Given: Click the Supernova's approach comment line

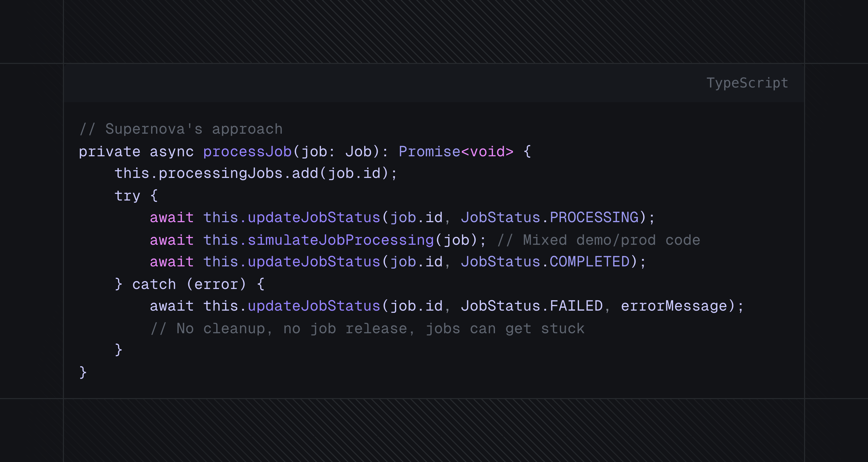Looking at the screenshot, I should pyautogui.click(x=181, y=129).
